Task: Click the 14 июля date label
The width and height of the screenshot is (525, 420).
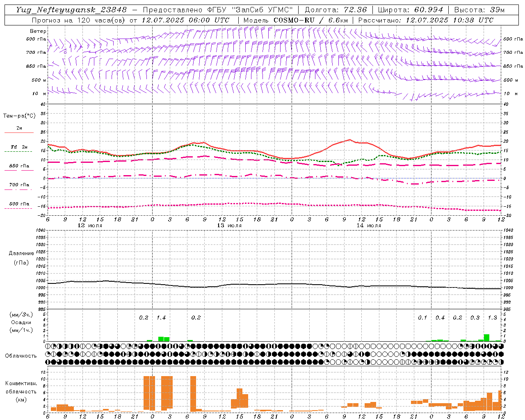Action: (x=369, y=226)
